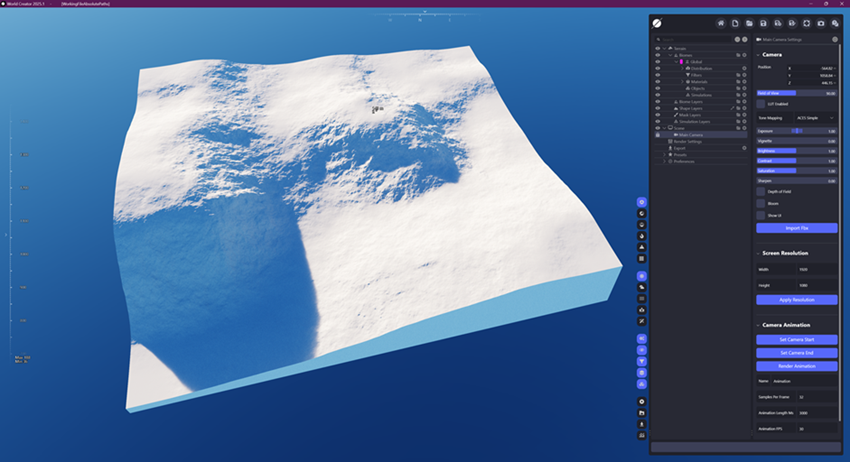This screenshot has height=462, width=850.
Task: Click the open folder toolbar icon
Action: coord(749,23)
